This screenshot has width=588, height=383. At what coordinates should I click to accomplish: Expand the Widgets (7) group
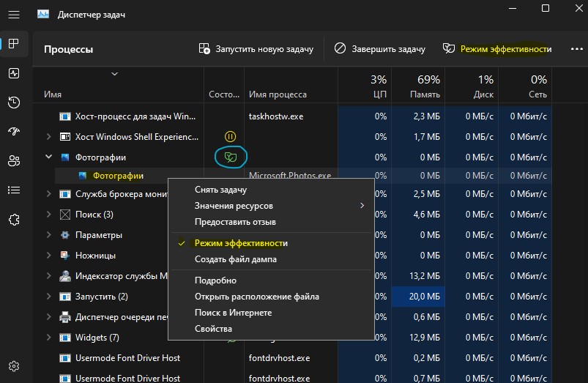(x=49, y=338)
